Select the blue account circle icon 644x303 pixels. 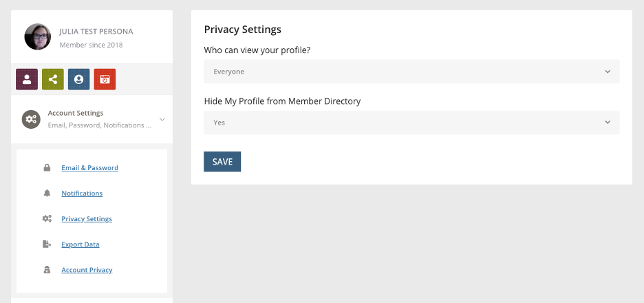tap(79, 79)
